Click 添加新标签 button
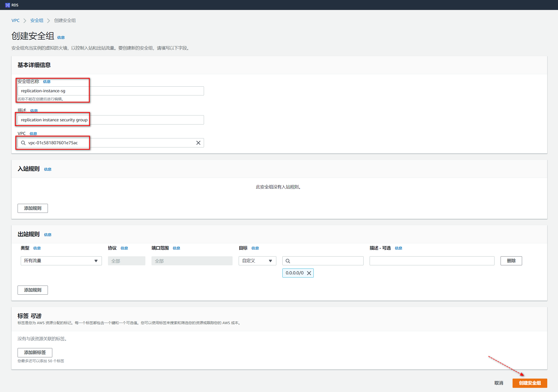The width and height of the screenshot is (558, 392). pos(35,352)
